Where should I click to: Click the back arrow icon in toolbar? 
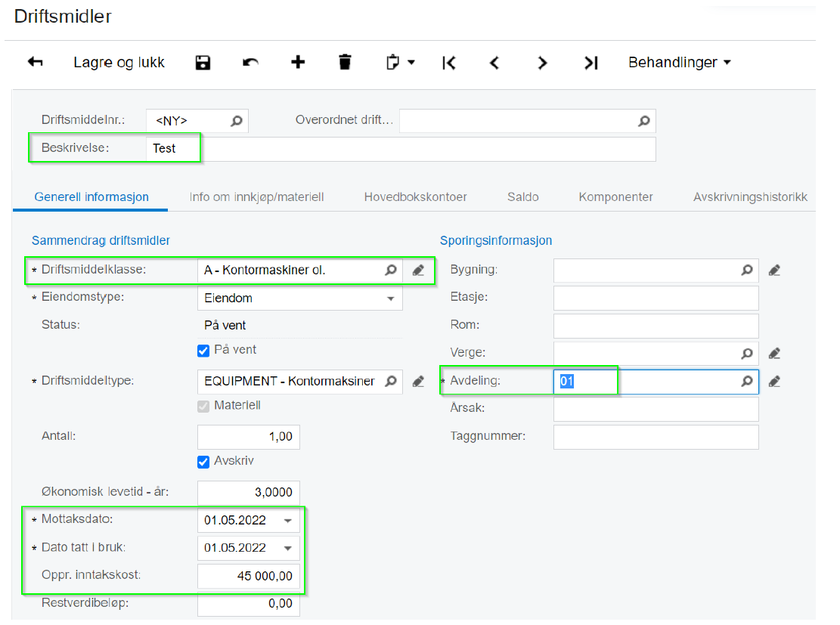pos(35,62)
